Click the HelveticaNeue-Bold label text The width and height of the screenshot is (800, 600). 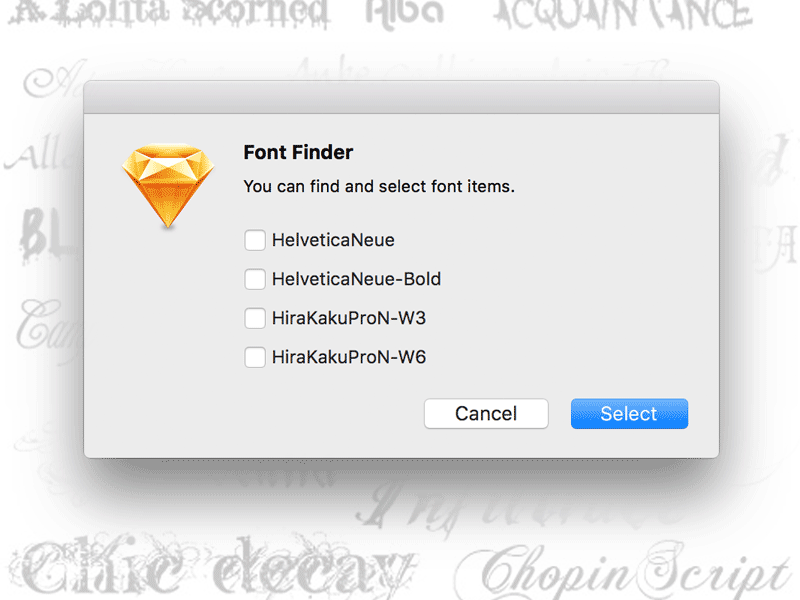(356, 279)
